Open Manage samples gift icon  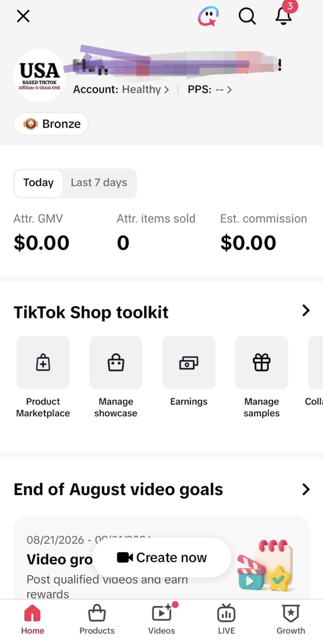[x=262, y=362]
